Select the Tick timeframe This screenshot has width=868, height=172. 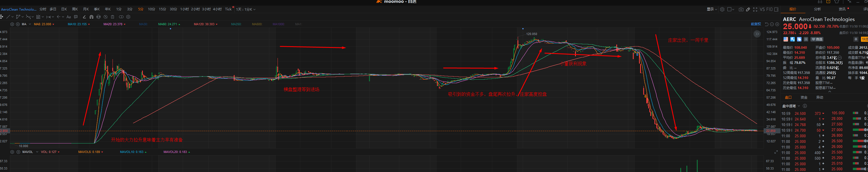tap(228, 10)
